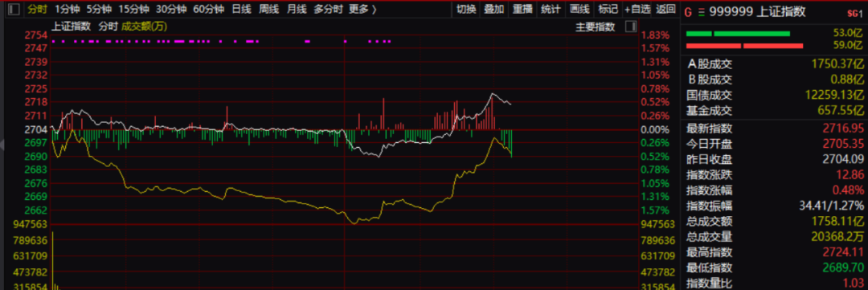The image size is (868, 290).
Task: Click the 上证指数 chart legend label
Action: (72, 26)
